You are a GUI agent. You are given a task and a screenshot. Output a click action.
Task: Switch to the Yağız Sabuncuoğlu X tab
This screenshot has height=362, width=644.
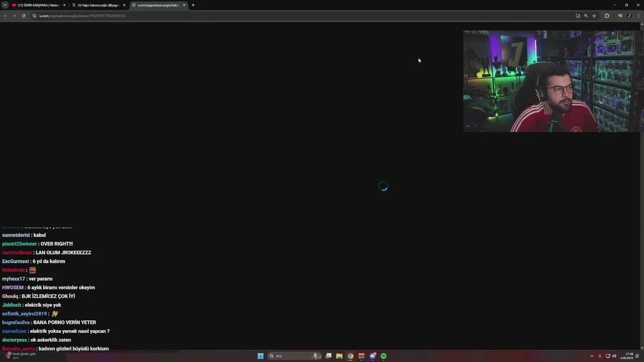(x=98, y=5)
